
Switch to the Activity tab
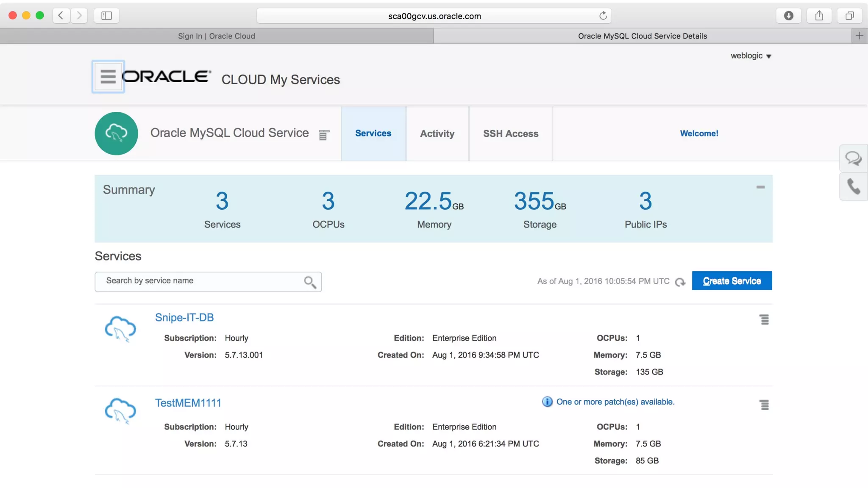(437, 133)
